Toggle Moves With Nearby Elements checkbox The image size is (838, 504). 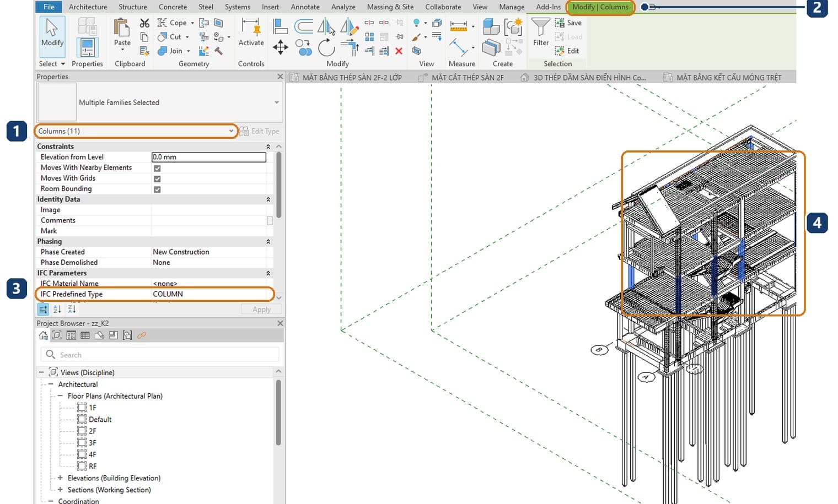[157, 168]
